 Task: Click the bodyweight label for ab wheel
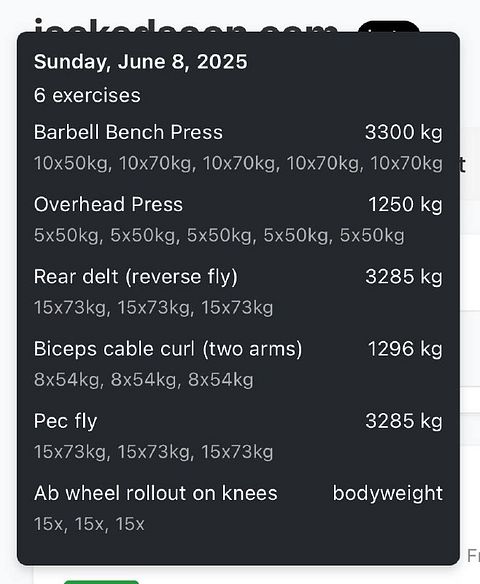pos(388,493)
